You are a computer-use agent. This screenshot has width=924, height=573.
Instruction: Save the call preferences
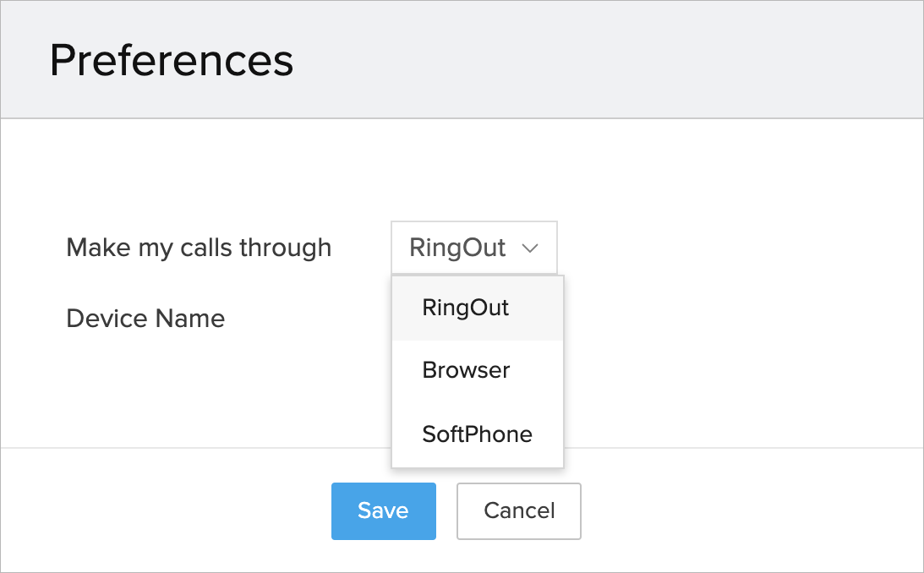(383, 510)
